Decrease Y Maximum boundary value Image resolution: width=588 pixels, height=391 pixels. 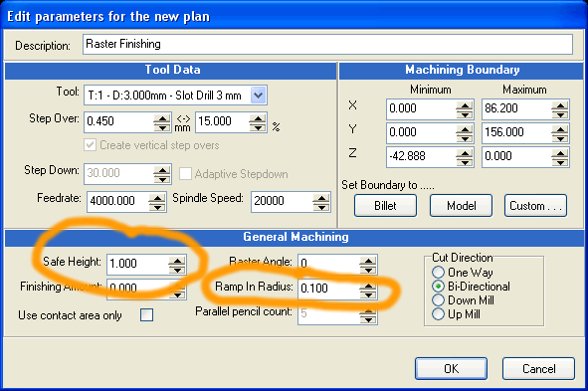click(560, 138)
